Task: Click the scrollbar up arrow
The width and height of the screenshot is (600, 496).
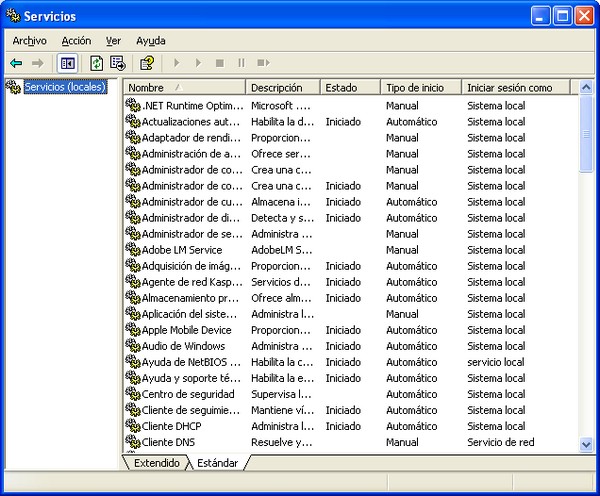Action: [x=586, y=88]
